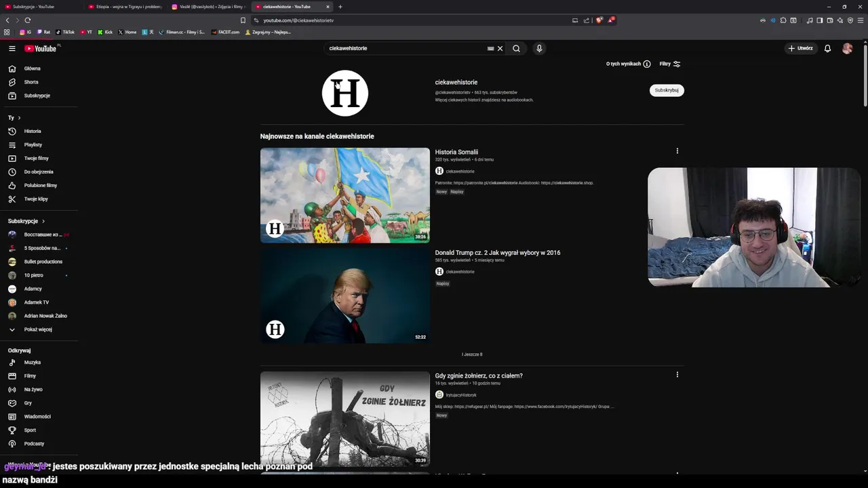Click the magnifier search button

pos(516,48)
